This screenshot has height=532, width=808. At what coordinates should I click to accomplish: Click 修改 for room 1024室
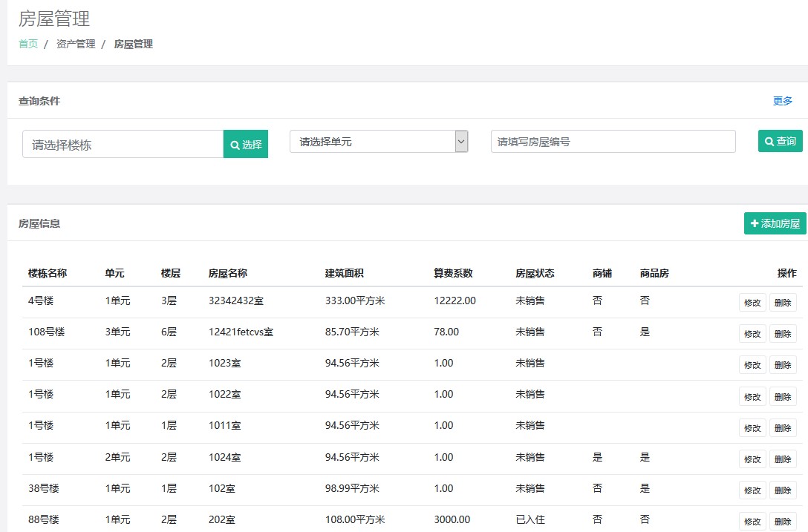coord(752,459)
